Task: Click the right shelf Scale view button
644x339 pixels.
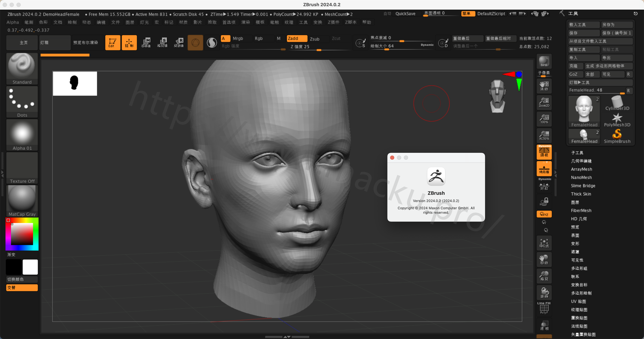Action: 544,276
